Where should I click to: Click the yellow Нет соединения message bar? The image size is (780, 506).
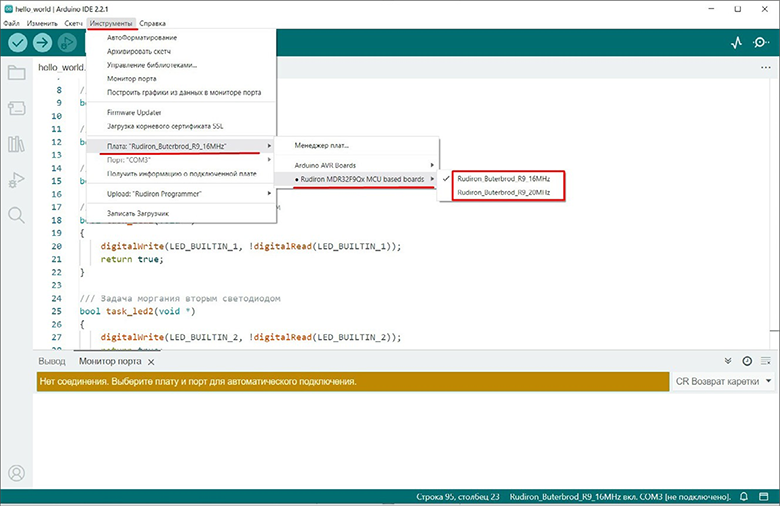point(353,382)
